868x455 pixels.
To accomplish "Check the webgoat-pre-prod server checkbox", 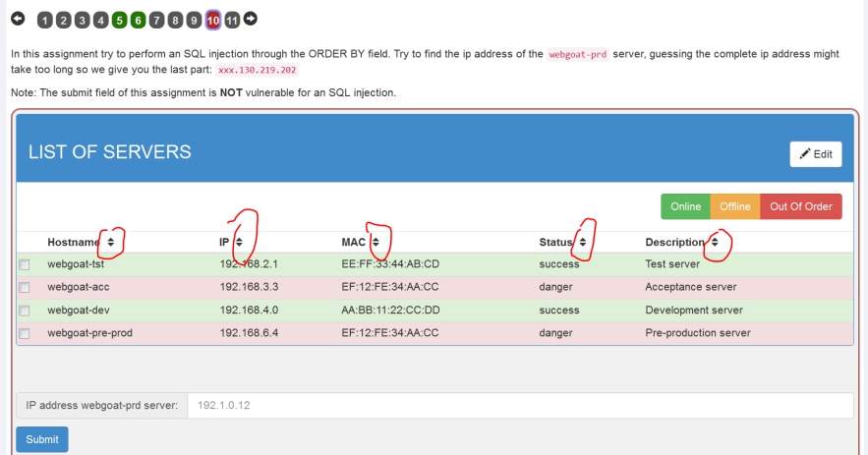I will point(25,333).
